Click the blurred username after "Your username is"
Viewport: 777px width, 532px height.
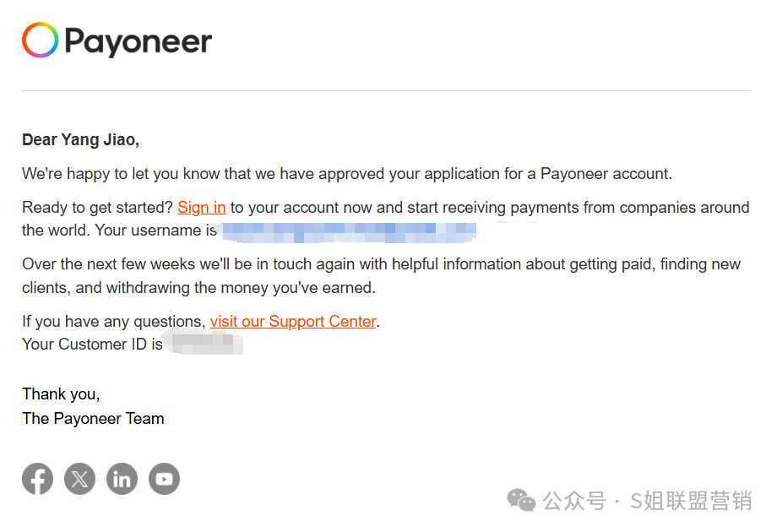coord(349,232)
